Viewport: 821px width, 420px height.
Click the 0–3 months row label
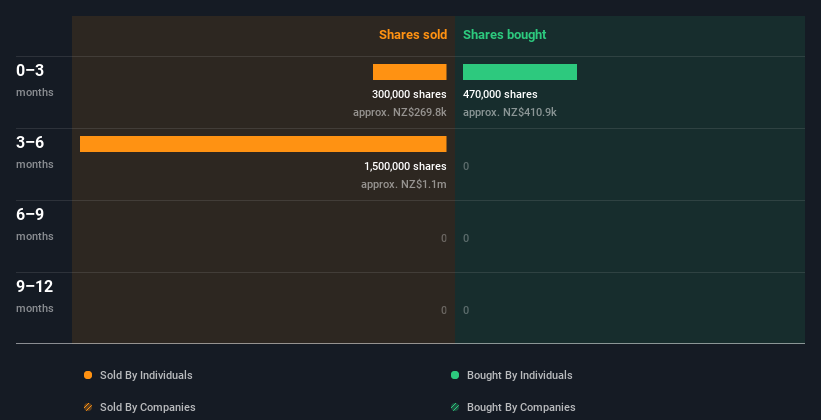(35, 80)
